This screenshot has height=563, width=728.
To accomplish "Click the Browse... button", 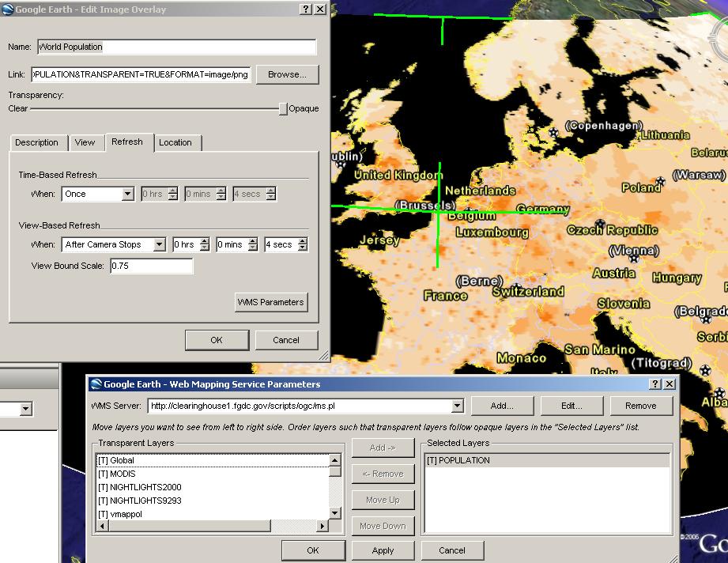I will [287, 75].
